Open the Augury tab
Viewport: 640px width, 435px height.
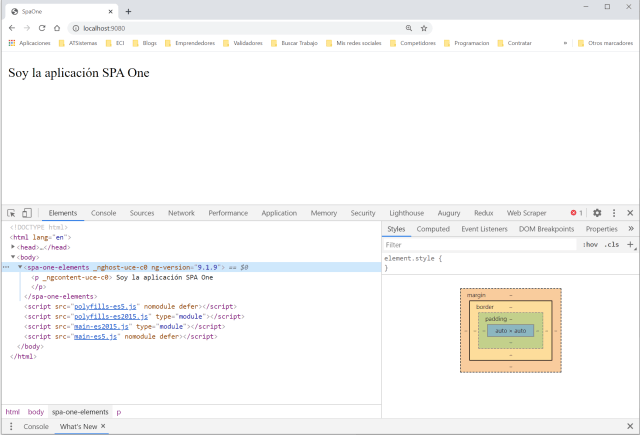(x=449, y=213)
